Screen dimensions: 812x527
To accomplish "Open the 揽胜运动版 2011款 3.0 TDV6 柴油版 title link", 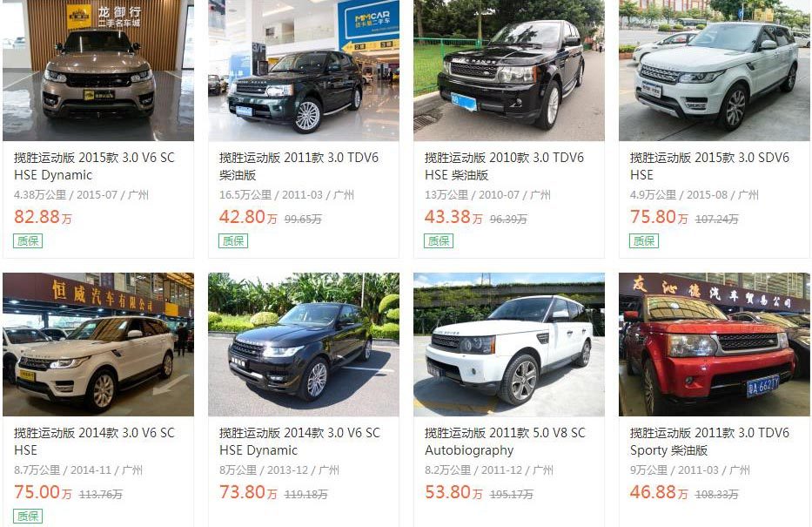I will coord(299,166).
